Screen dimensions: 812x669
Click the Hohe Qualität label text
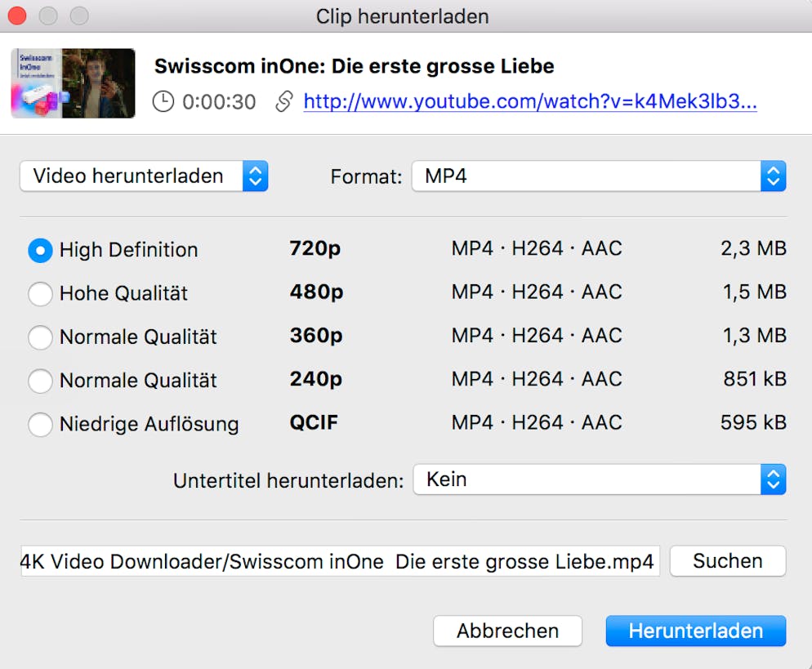point(123,293)
